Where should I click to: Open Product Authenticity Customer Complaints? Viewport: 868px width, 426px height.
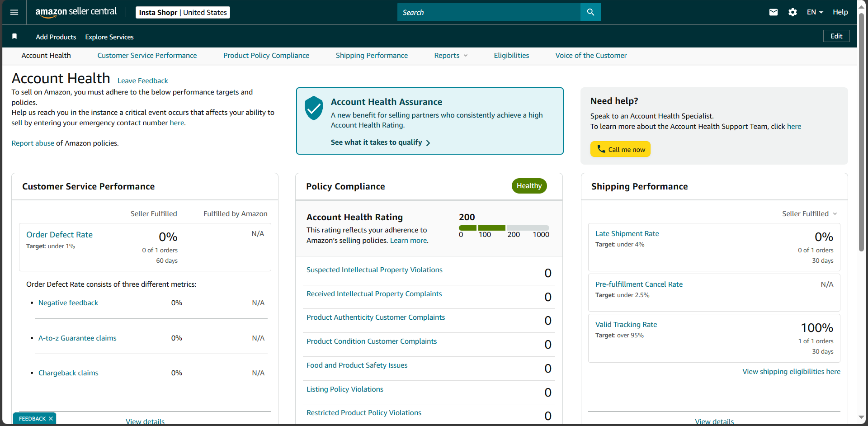pyautogui.click(x=376, y=317)
